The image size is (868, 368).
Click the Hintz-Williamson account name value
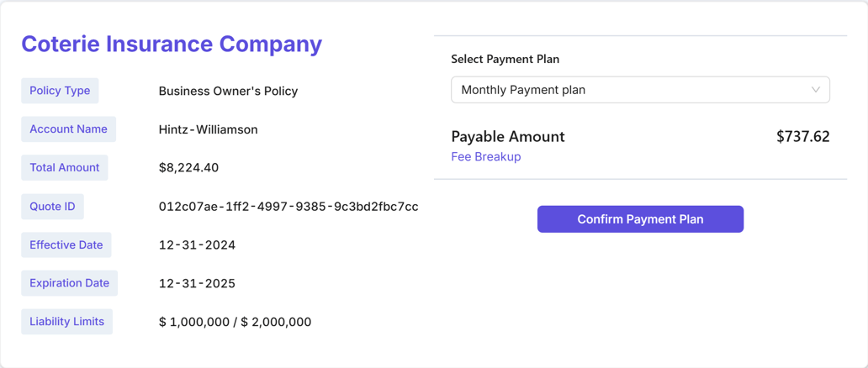208,129
